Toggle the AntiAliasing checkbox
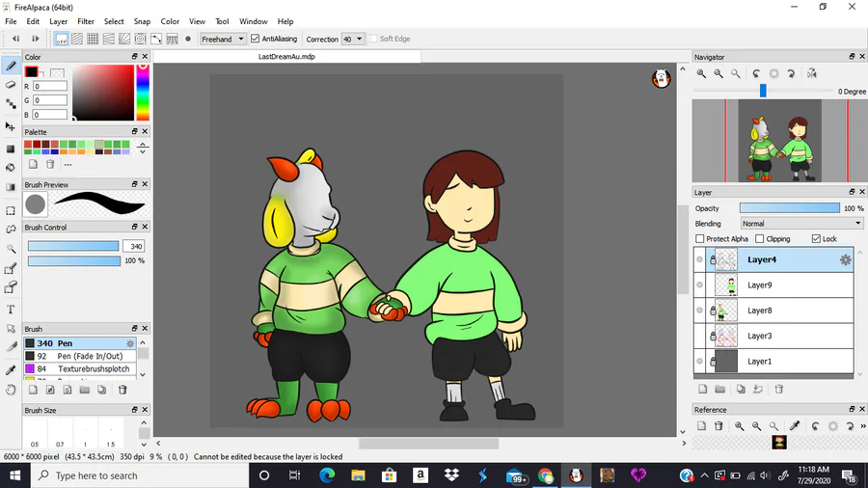The width and height of the screenshot is (868, 488). [x=256, y=39]
